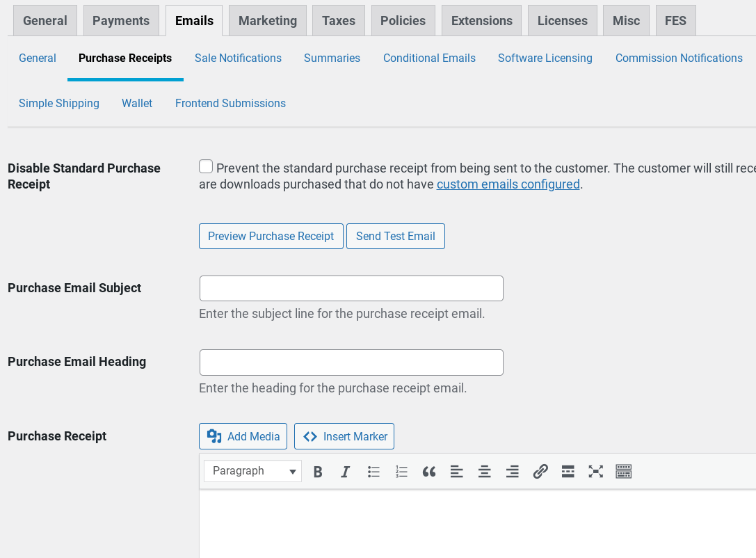Toggle bold formatting in editor toolbar

click(x=318, y=472)
